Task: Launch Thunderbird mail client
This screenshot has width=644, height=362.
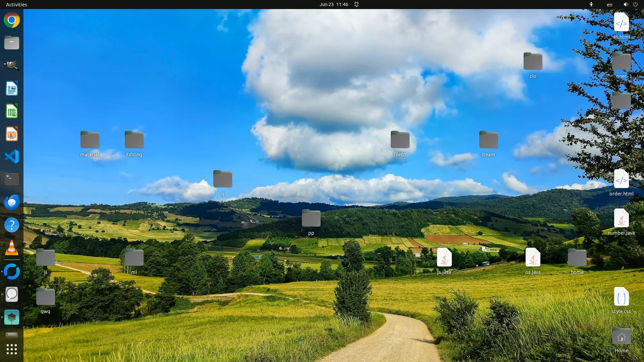Action: coord(12,202)
